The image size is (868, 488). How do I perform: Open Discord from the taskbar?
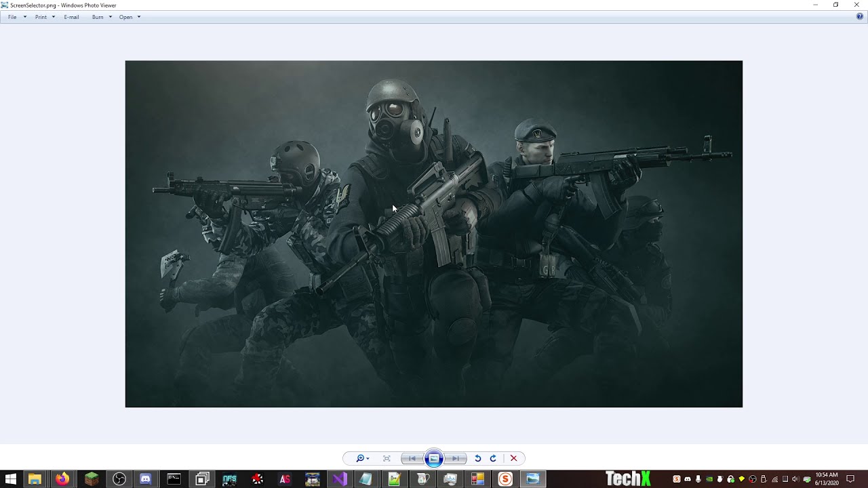(x=145, y=479)
